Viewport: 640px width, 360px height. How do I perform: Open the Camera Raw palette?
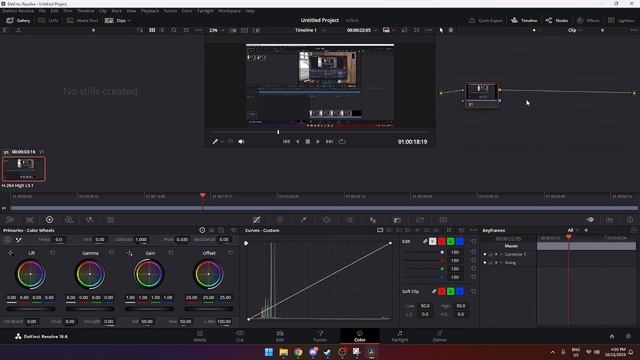(x=10, y=220)
